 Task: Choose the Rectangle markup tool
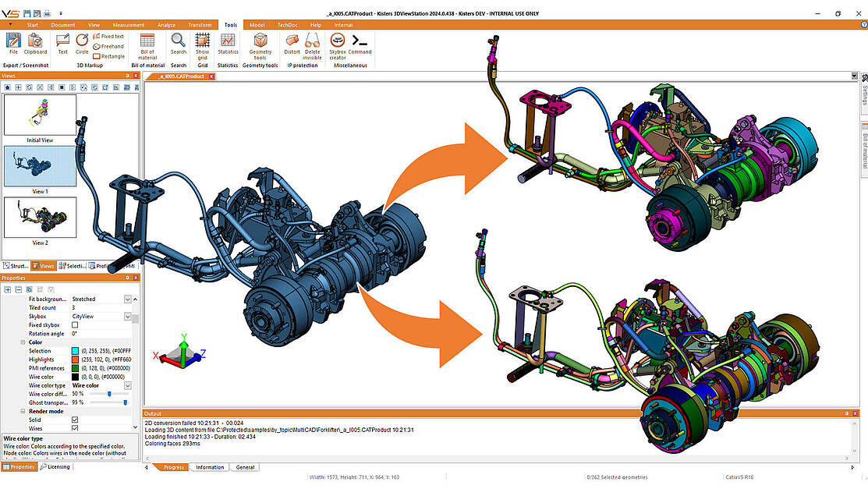pyautogui.click(x=108, y=56)
